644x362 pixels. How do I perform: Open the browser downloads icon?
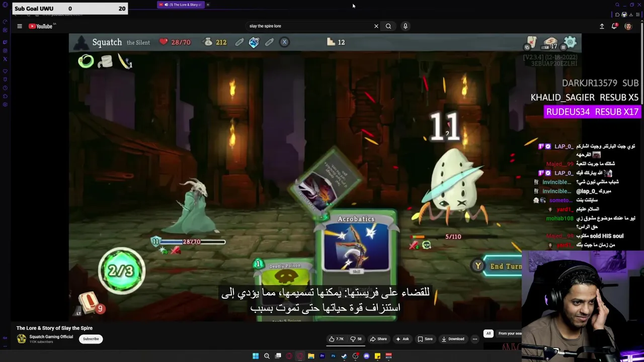point(631,15)
